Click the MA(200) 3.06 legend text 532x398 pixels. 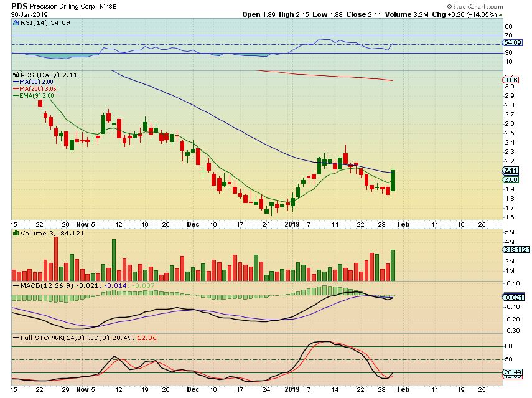click(38, 89)
